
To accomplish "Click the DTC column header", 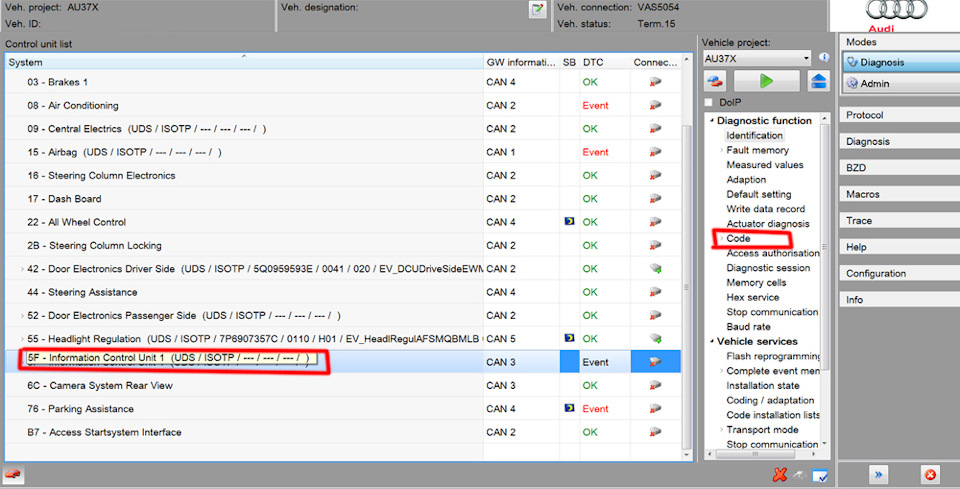I will (605, 62).
